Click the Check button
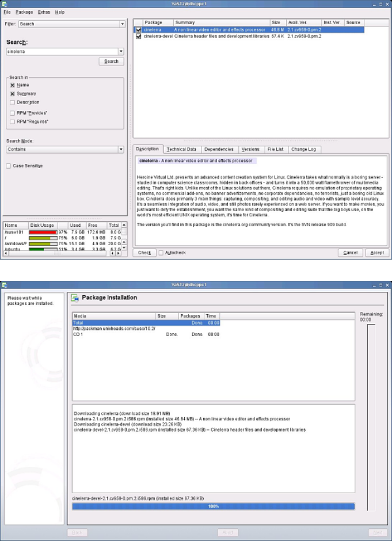Viewport: 392px width, 541px height. pyautogui.click(x=144, y=253)
